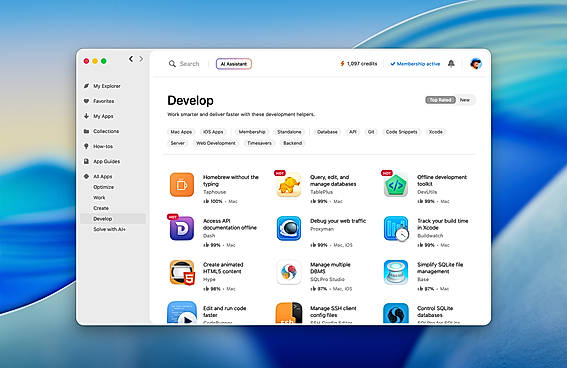The width and height of the screenshot is (567, 368).
Task: Click the My Apps download icon
Action: click(x=86, y=116)
